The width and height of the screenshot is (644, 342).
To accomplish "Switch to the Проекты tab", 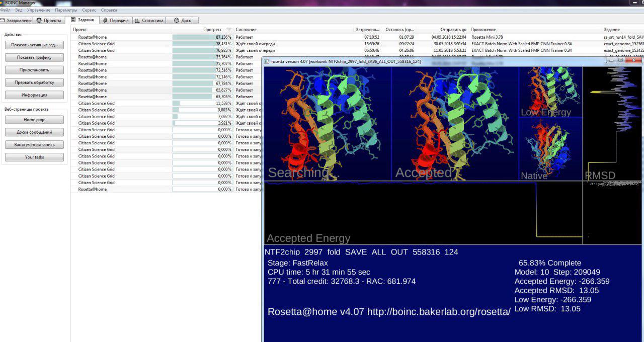I will click(x=49, y=21).
